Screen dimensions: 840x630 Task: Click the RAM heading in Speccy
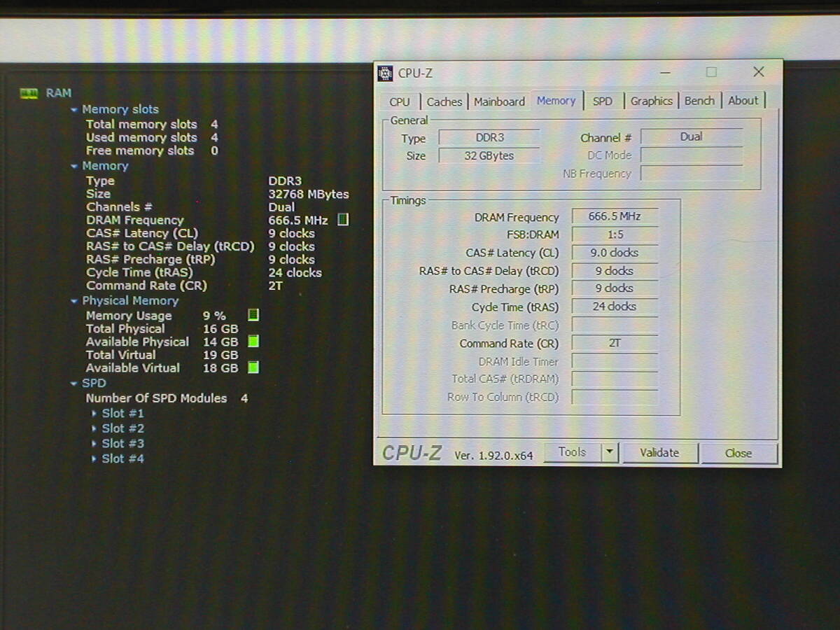pyautogui.click(x=59, y=93)
